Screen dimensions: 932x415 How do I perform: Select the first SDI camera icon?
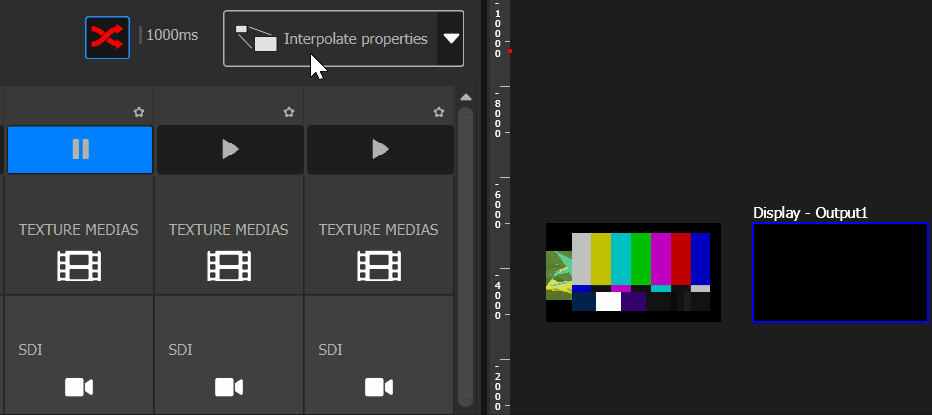click(79, 387)
